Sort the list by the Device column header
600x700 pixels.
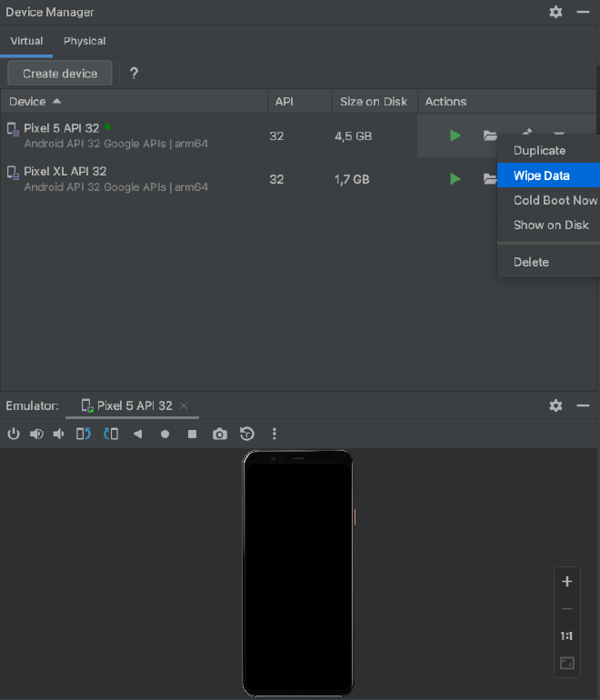point(36,102)
